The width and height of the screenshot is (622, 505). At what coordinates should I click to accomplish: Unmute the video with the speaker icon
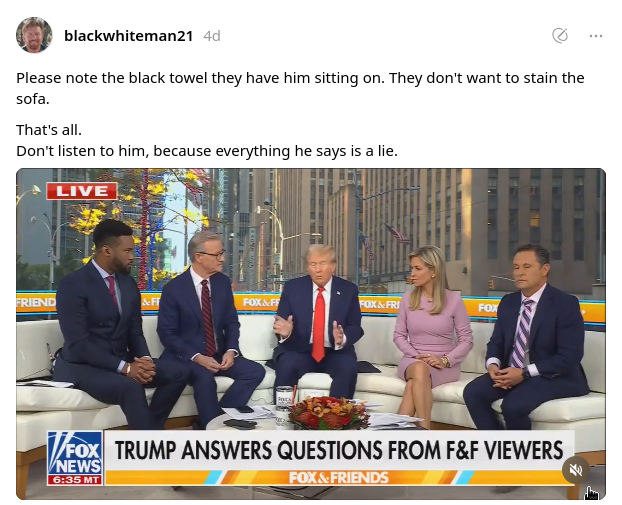pos(575,470)
